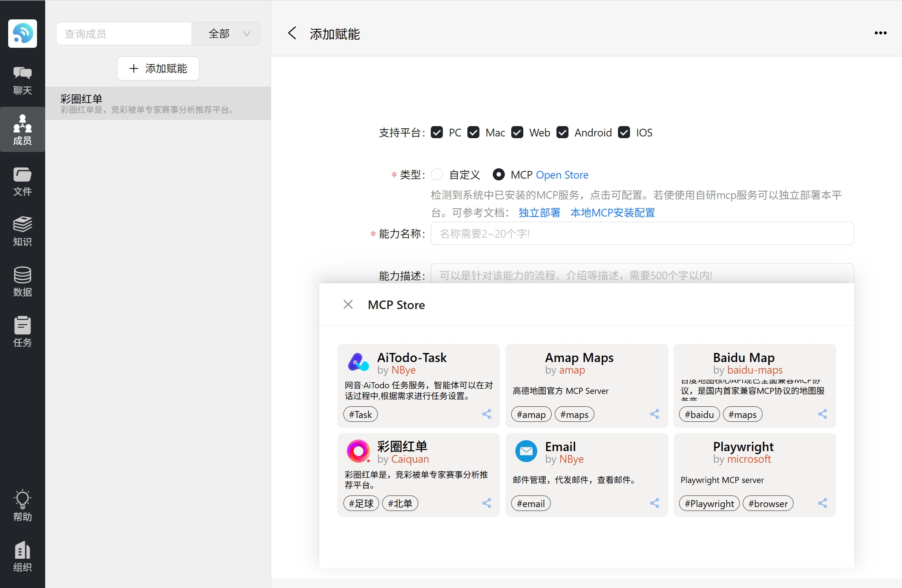The width and height of the screenshot is (902, 588).
Task: Open the 帮助 help section
Action: [22, 506]
